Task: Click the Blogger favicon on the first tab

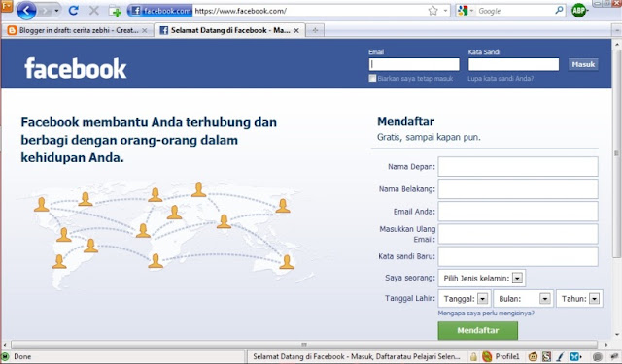Action: click(12, 30)
